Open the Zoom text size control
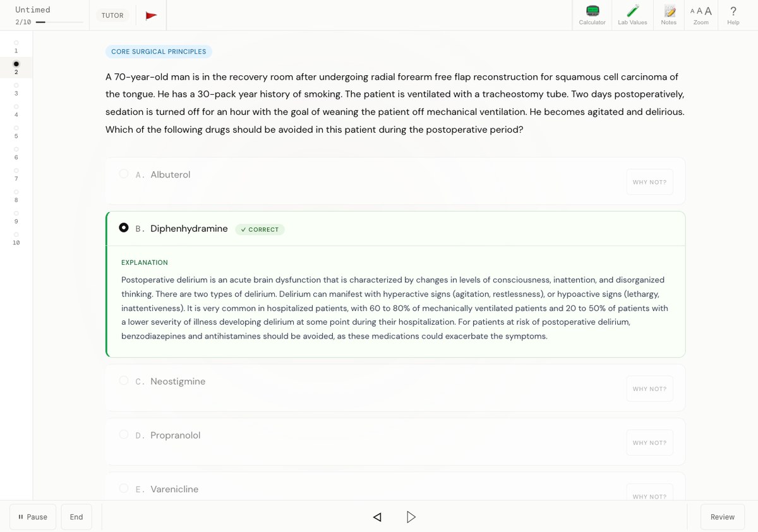The image size is (758, 532). coord(701,15)
